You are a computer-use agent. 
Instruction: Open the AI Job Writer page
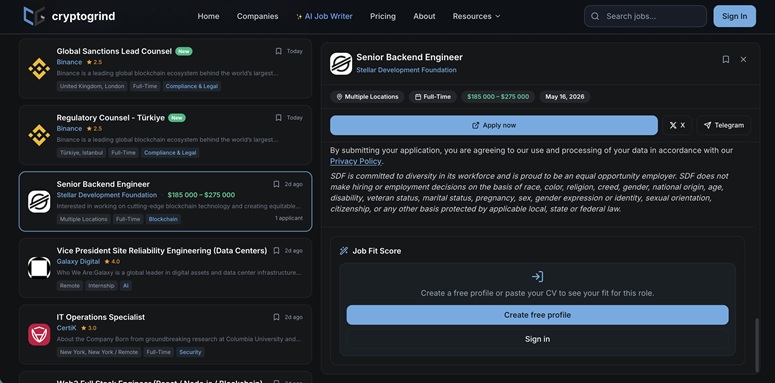324,16
